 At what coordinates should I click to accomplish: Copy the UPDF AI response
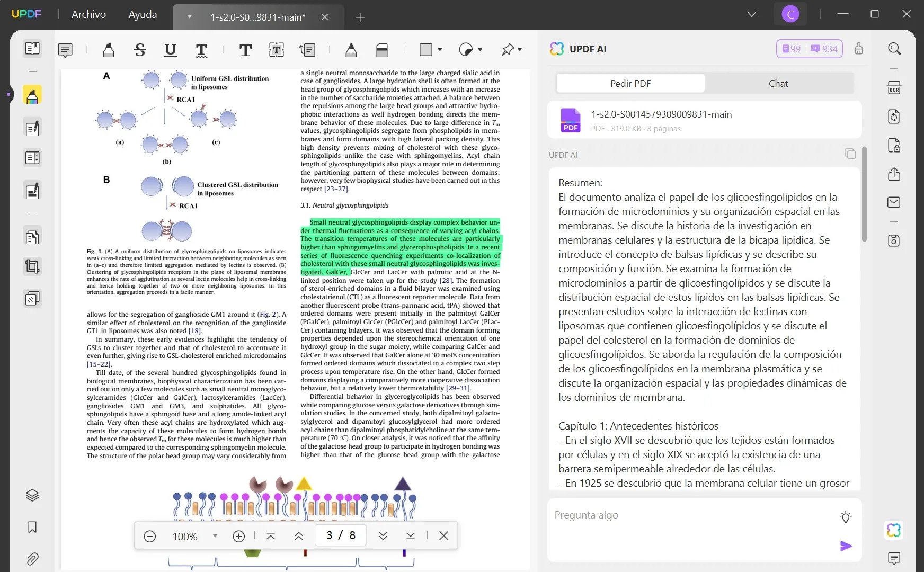pyautogui.click(x=850, y=154)
